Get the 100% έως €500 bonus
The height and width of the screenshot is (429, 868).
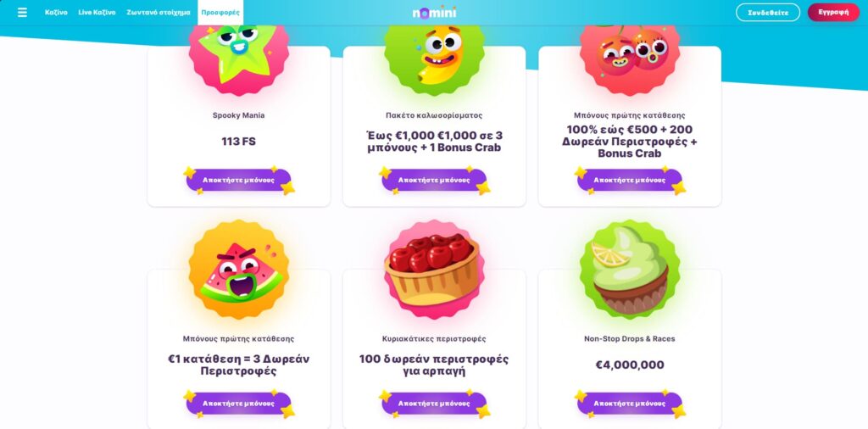(630, 180)
